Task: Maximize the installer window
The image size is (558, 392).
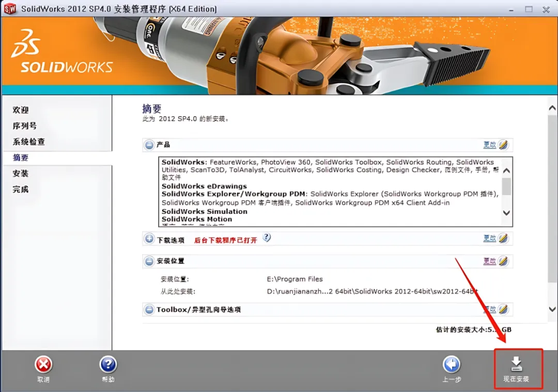Action: point(529,9)
